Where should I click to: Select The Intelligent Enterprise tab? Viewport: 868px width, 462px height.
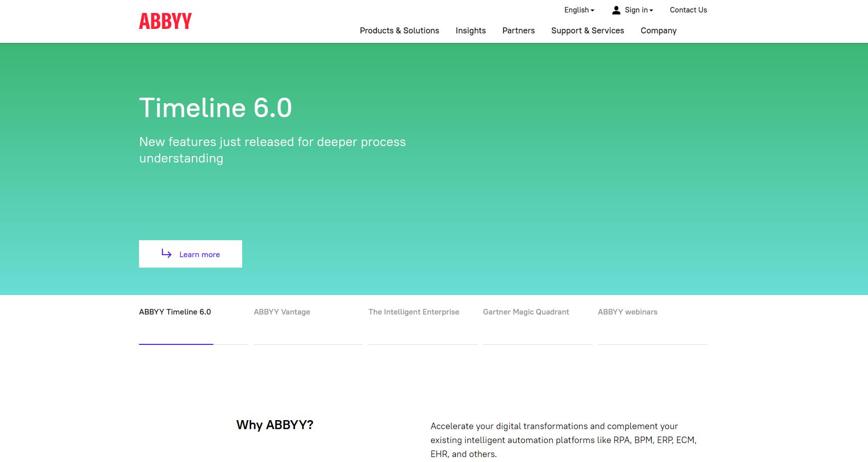pos(414,312)
